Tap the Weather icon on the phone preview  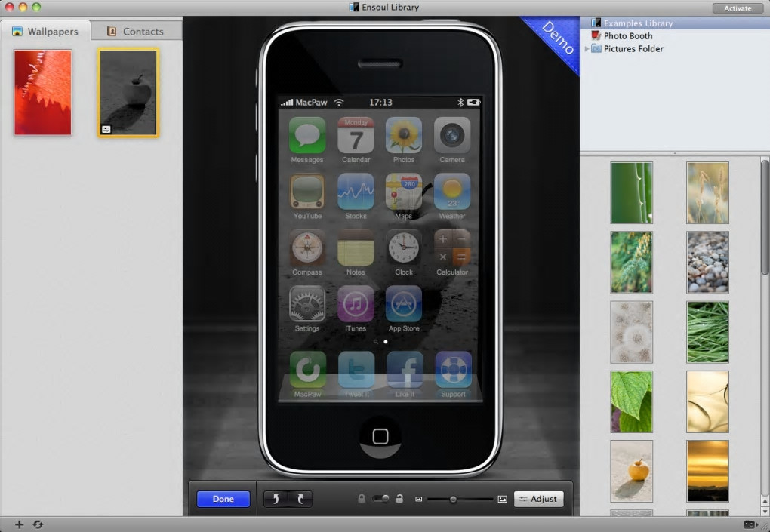point(452,192)
